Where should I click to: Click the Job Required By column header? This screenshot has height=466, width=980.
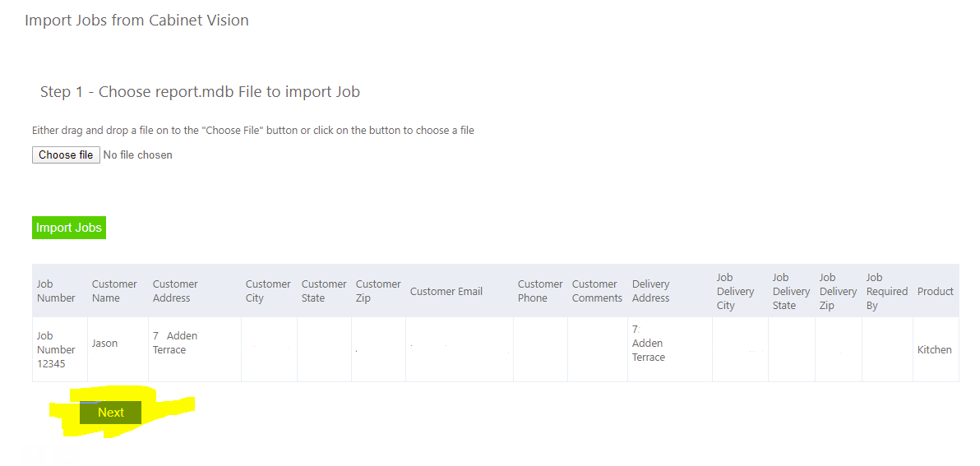click(886, 291)
